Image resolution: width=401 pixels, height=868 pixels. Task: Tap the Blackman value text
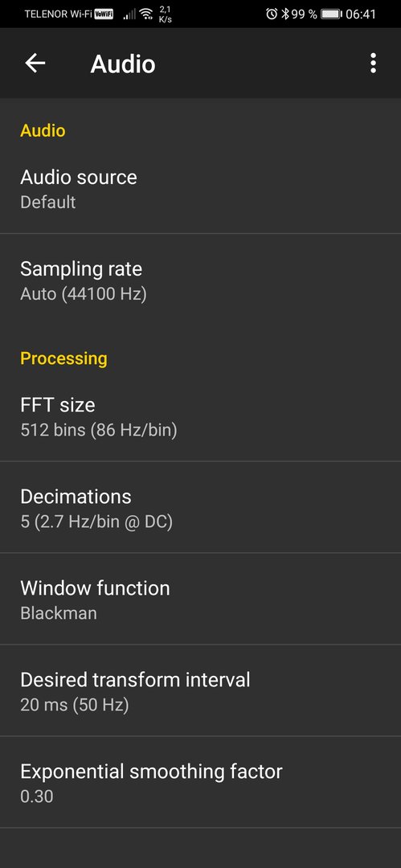coord(59,612)
